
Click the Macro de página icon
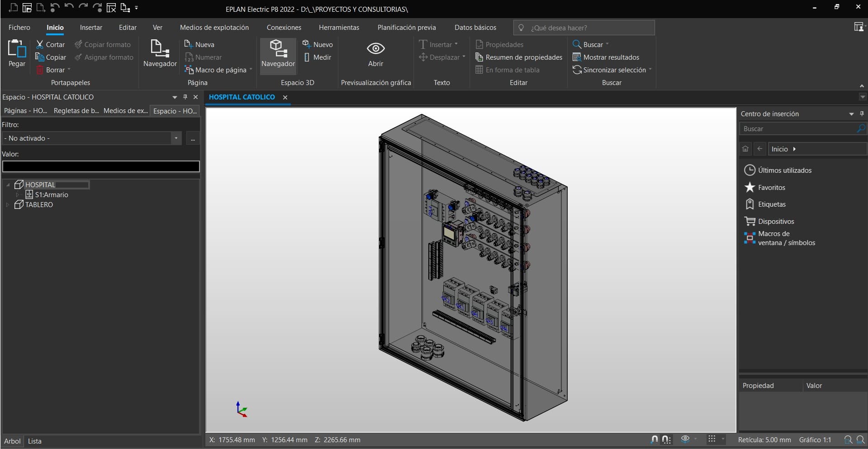[189, 70]
